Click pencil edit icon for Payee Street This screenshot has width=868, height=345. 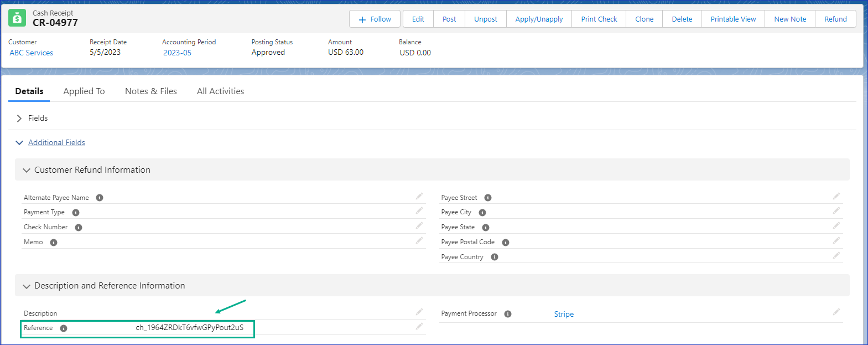pos(836,196)
